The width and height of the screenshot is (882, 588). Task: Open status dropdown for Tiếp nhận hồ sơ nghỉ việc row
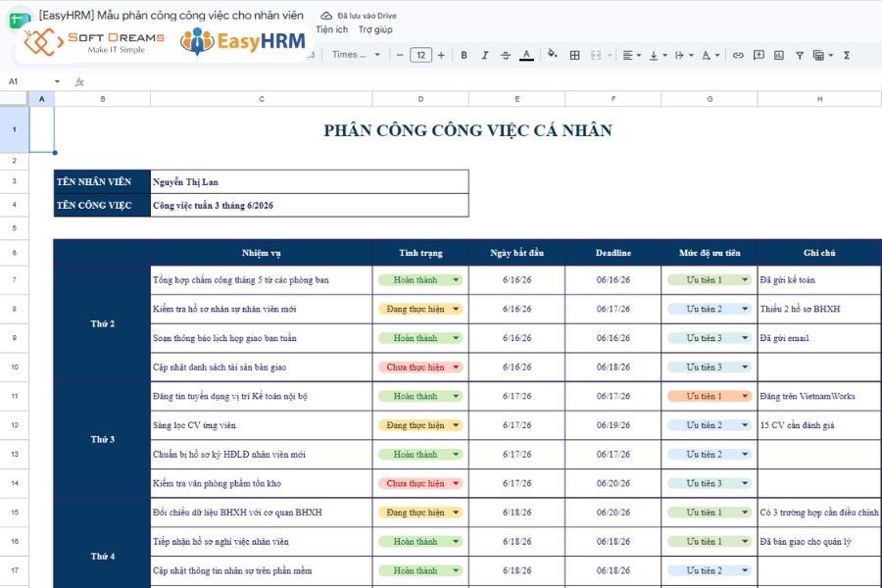(x=456, y=541)
